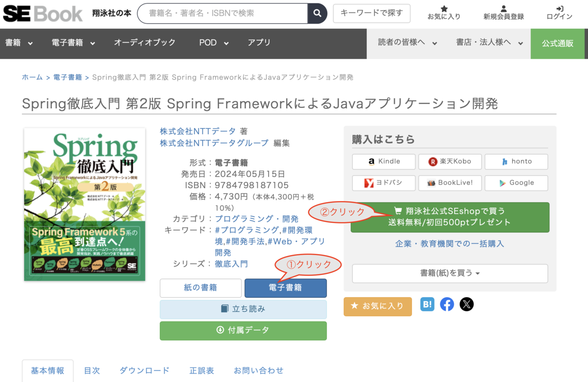Open the 公式通販 green button
The height and width of the screenshot is (382, 588).
pyautogui.click(x=558, y=44)
